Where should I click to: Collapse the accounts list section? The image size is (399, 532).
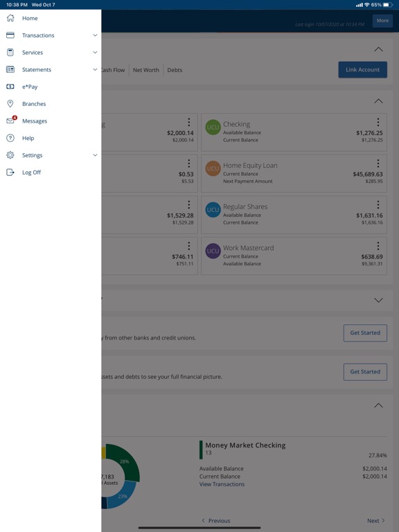pyautogui.click(x=378, y=101)
